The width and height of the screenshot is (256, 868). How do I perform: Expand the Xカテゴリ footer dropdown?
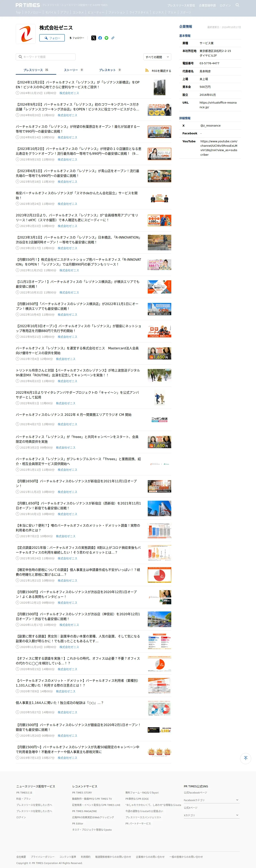tap(211, 815)
